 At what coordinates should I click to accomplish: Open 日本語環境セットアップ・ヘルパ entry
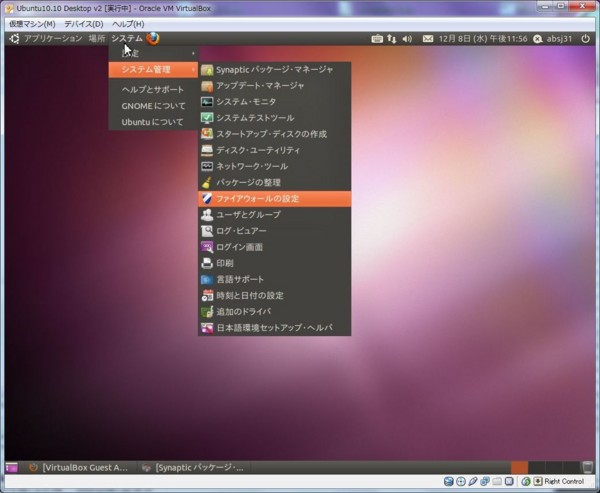[x=274, y=328]
